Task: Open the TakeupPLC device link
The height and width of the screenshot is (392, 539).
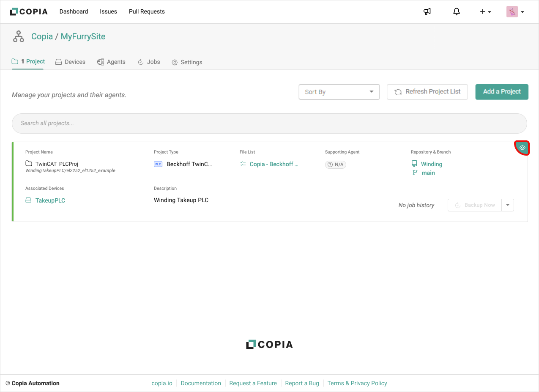Action: click(50, 200)
